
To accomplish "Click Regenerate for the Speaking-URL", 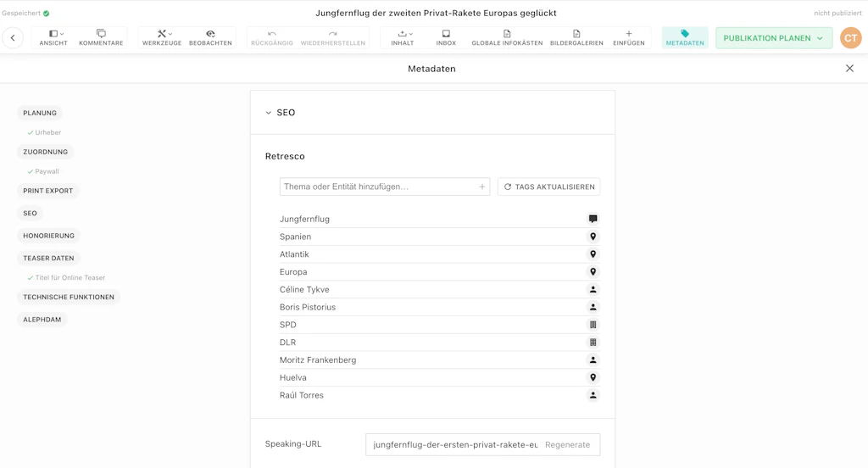I will tap(567, 445).
